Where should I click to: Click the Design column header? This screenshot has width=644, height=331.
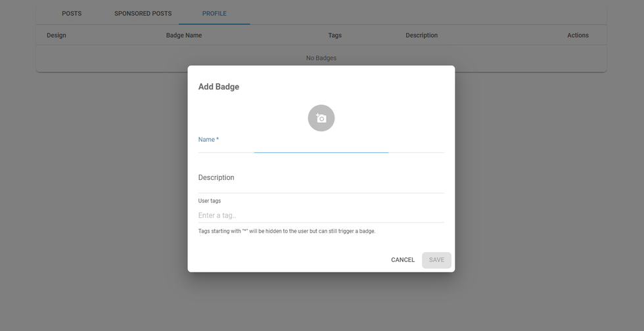(x=57, y=35)
